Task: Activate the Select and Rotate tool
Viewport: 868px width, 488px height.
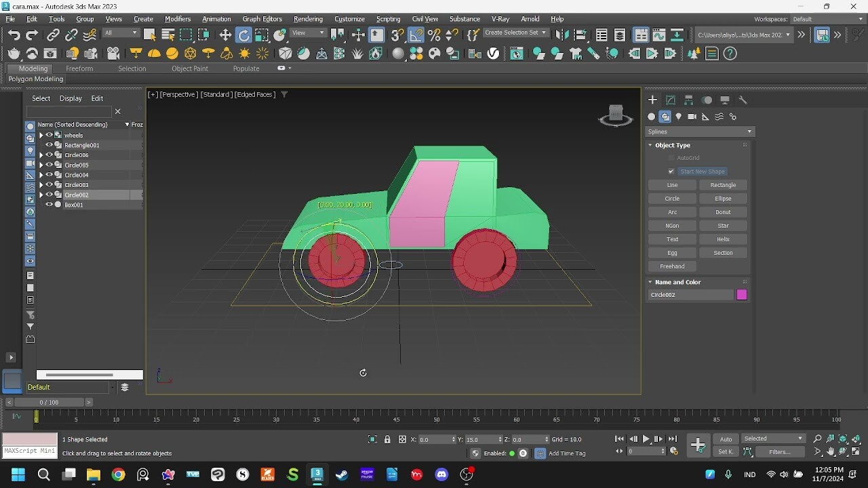Action: pyautogui.click(x=244, y=34)
